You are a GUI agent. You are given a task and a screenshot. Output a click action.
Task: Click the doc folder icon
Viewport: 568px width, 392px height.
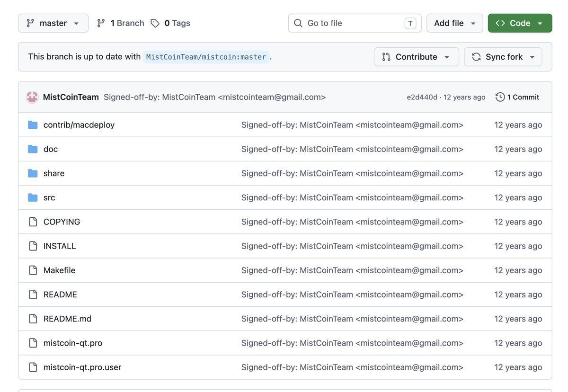point(33,149)
